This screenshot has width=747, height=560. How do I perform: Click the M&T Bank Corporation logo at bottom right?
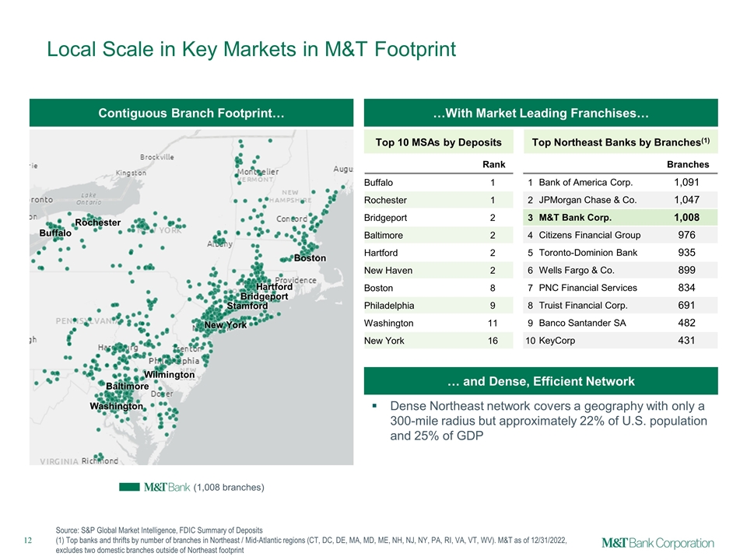658,543
